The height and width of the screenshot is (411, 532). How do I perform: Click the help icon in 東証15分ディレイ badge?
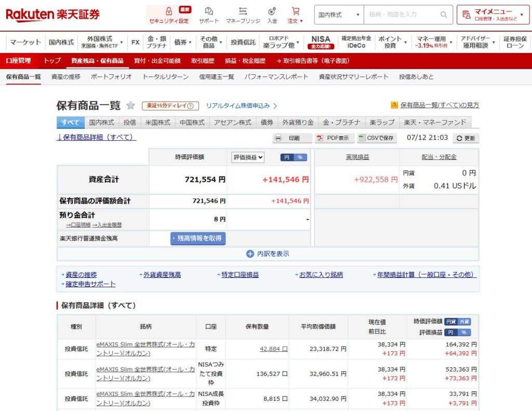(x=190, y=106)
